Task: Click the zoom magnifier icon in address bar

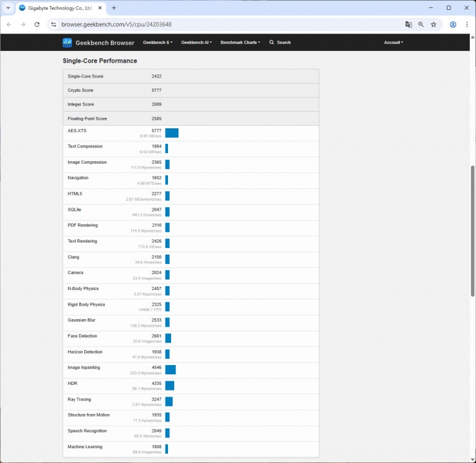Action: 421,24
